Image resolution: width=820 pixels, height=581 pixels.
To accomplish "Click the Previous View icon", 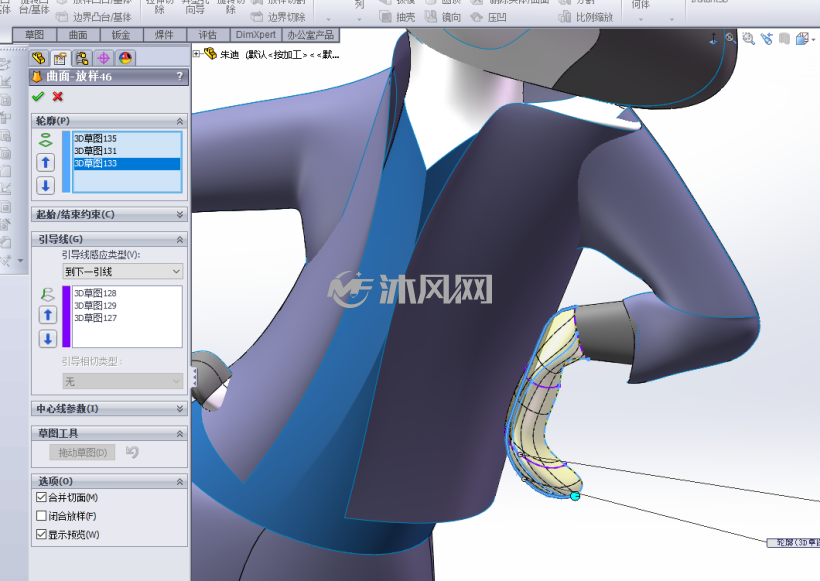I will pos(767,38).
